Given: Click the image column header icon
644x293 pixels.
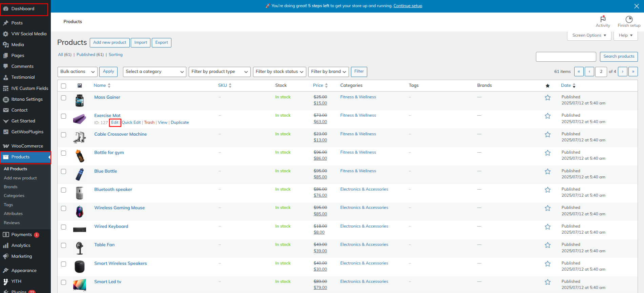Looking at the screenshot, I should [80, 86].
